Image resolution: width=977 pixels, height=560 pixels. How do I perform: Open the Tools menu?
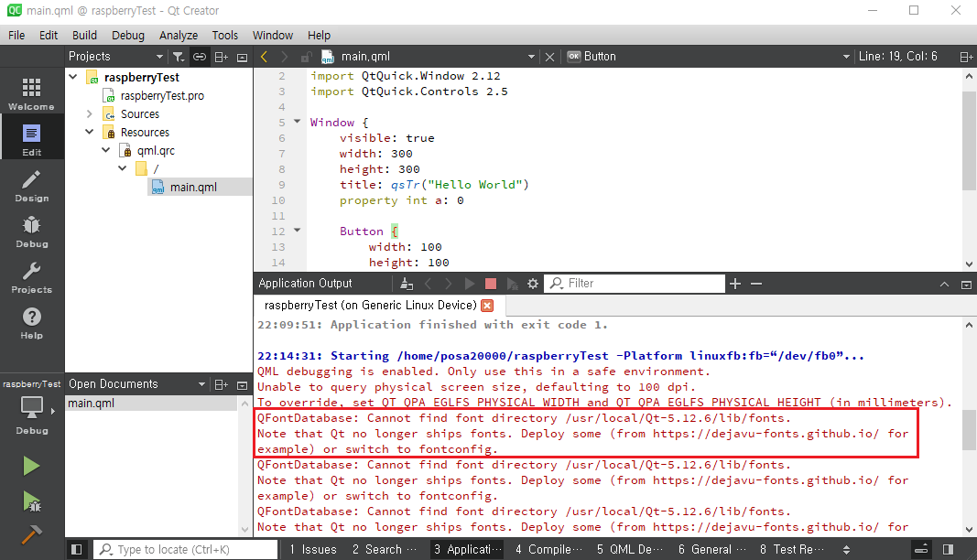tap(225, 36)
